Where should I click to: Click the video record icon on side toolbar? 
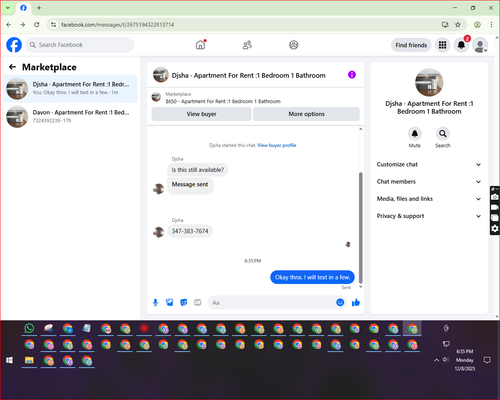[495, 207]
